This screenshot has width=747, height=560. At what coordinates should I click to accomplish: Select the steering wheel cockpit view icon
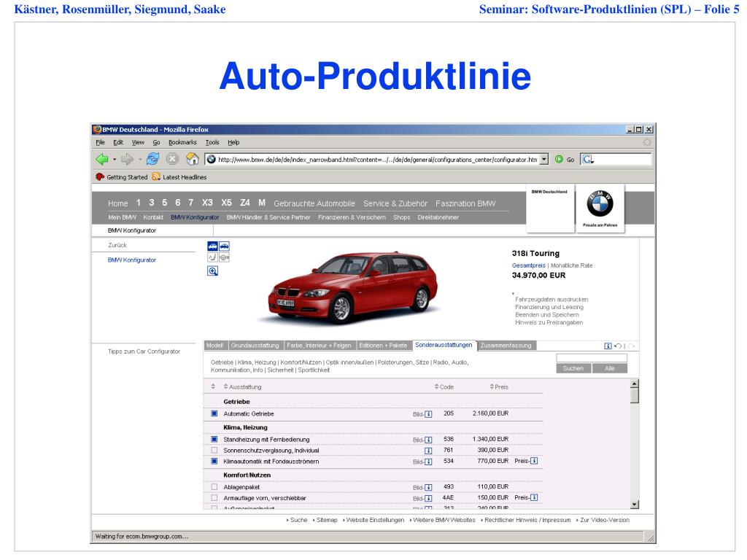pyautogui.click(x=225, y=257)
